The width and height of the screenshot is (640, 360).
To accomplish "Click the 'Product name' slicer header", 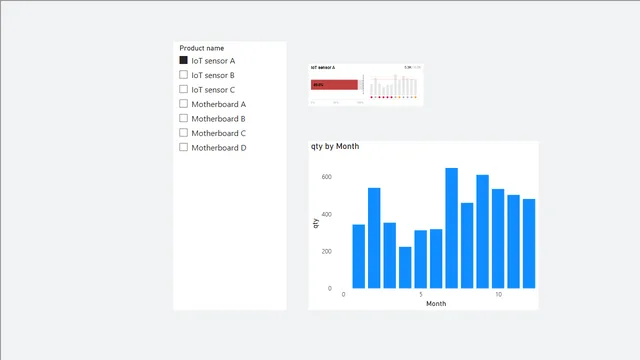I will 202,48.
